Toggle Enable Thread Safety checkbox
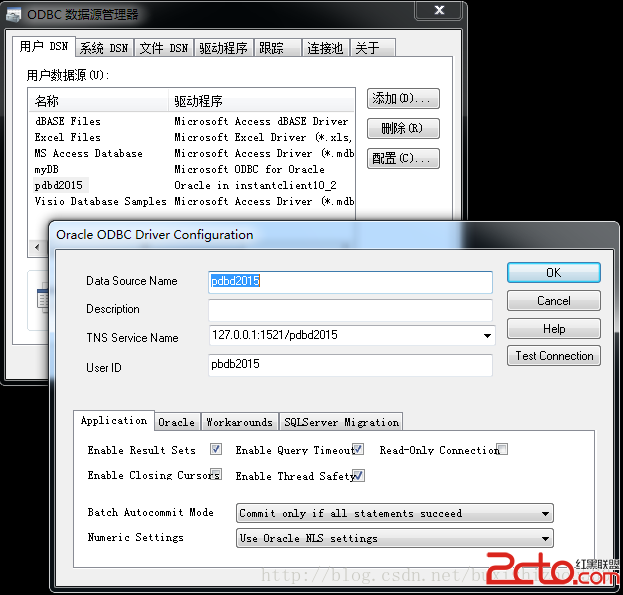Image resolution: width=623 pixels, height=595 pixels. point(359,475)
